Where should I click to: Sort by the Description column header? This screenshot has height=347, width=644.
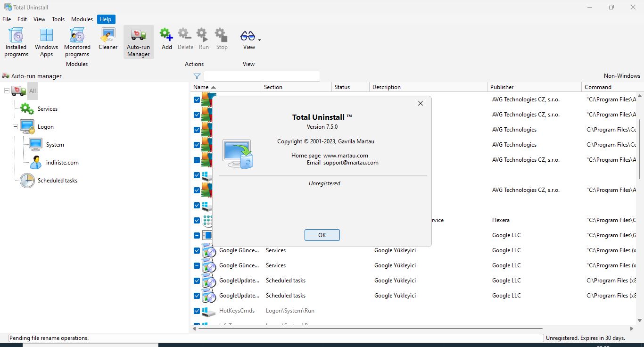tap(428, 87)
